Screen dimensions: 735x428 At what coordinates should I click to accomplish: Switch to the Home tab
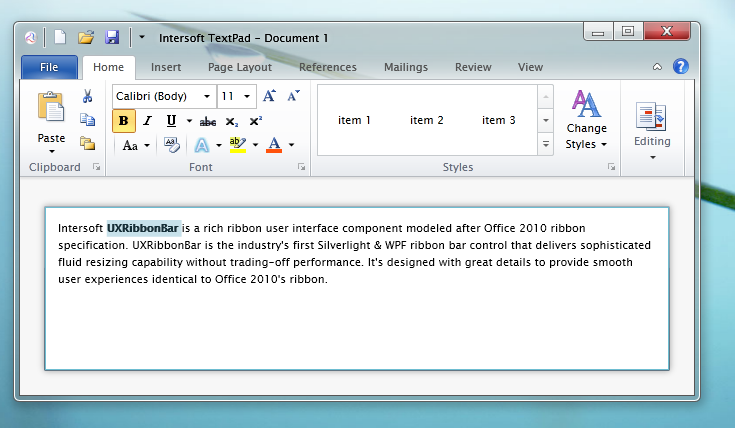(x=108, y=67)
